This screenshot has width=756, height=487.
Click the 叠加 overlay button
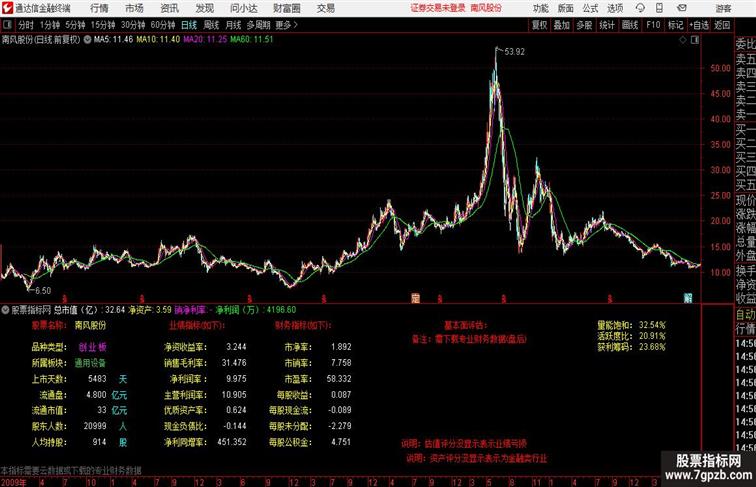point(562,25)
